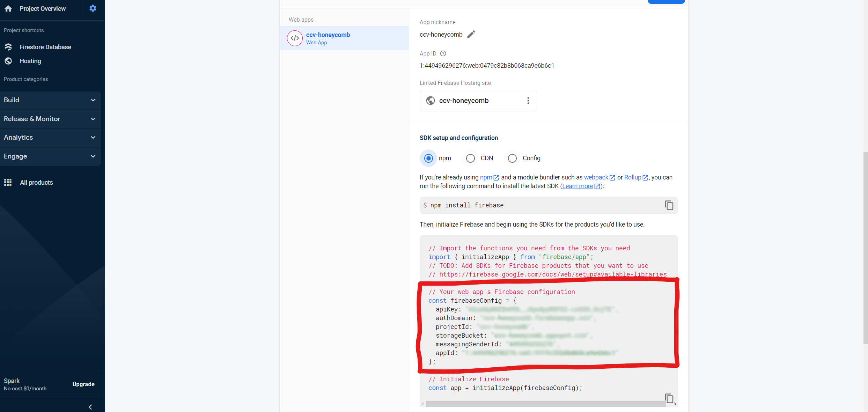Click the All products grid icon
This screenshot has width=868, height=412.
(8, 182)
